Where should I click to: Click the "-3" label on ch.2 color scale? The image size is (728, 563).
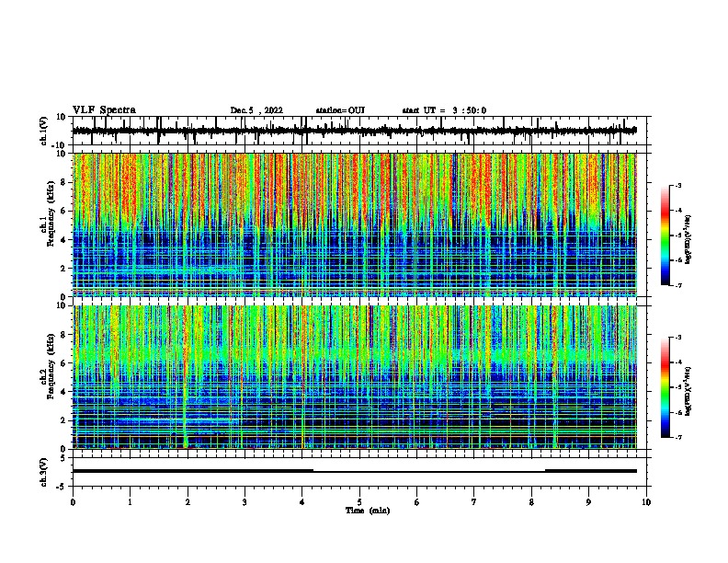[677, 338]
